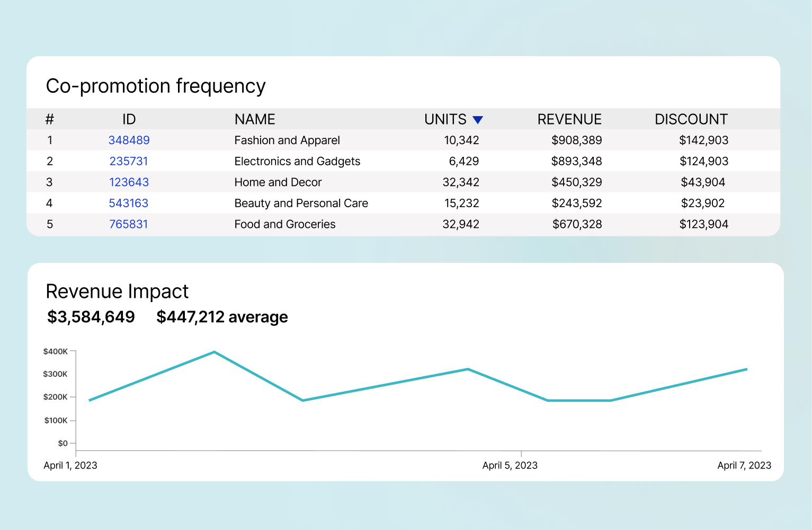The image size is (812, 530).
Task: Sort table by the ID column
Action: click(129, 119)
